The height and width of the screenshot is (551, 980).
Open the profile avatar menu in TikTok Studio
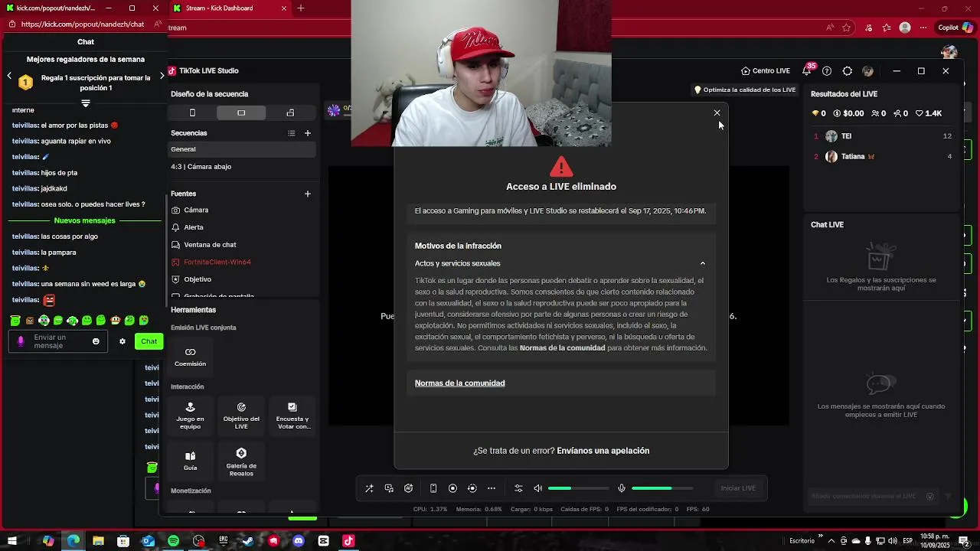(x=867, y=70)
